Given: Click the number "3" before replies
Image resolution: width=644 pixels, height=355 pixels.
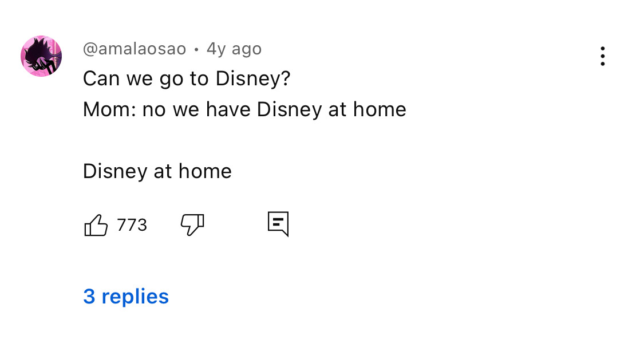Looking at the screenshot, I should [89, 296].
